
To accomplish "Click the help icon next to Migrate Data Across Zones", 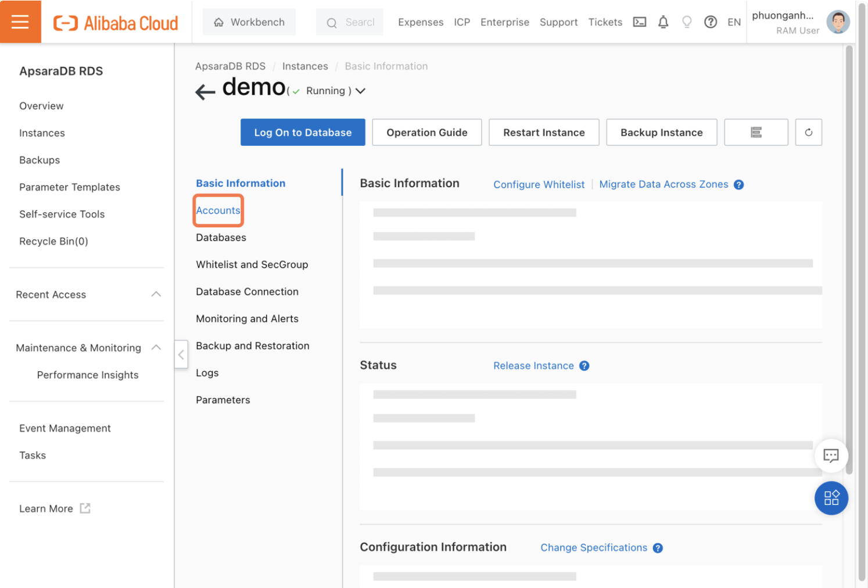I will (x=738, y=184).
